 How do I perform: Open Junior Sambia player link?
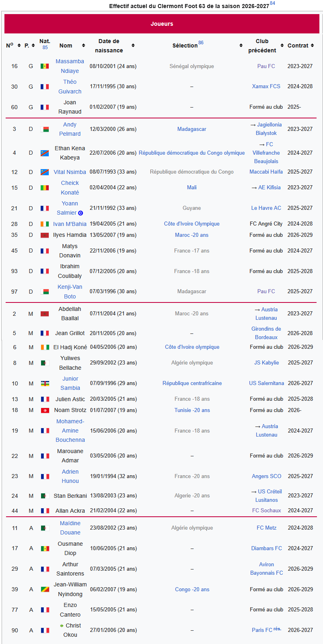coord(70,383)
